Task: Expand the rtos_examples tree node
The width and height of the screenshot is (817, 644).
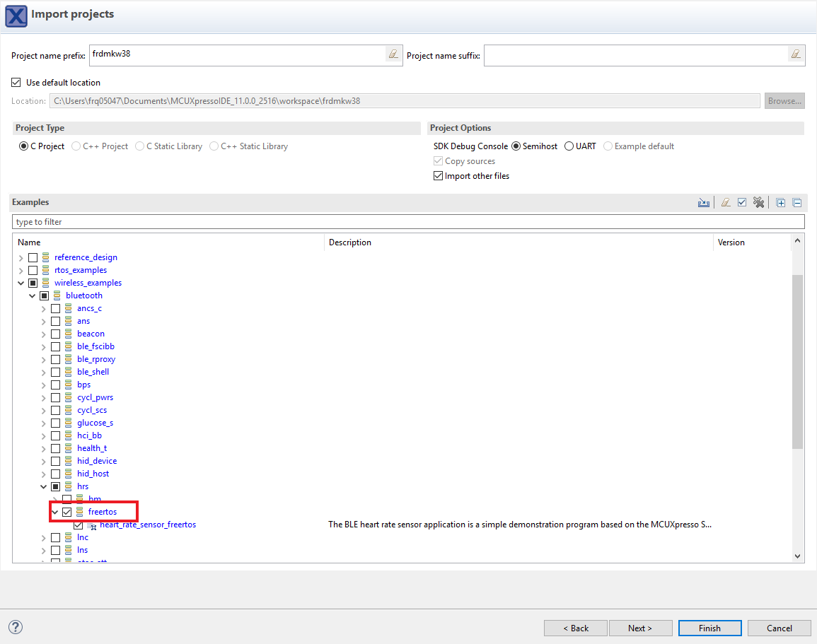Action: coord(21,270)
